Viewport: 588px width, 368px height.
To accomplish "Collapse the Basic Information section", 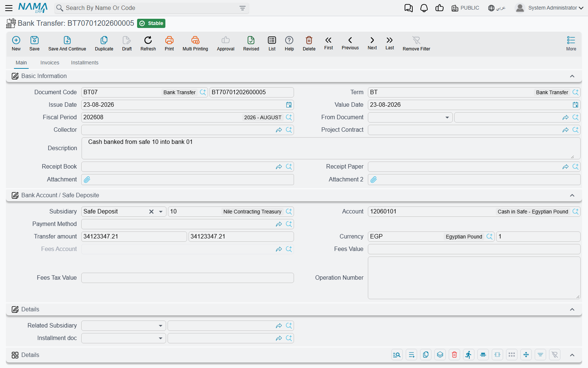I will 572,76.
